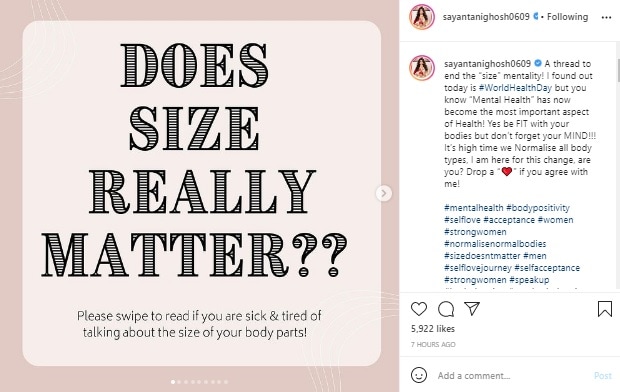View the 5,922 likes list
Image resolution: width=620 pixels, height=392 pixels.
coord(433,329)
